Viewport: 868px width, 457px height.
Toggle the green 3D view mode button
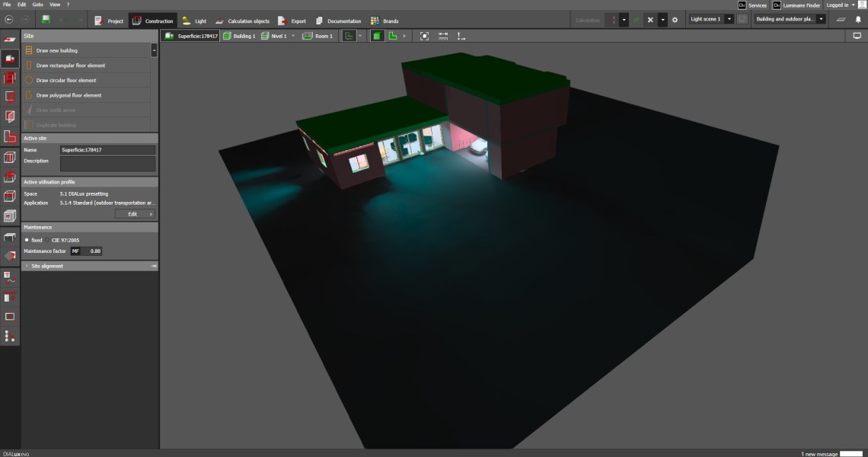tap(377, 36)
